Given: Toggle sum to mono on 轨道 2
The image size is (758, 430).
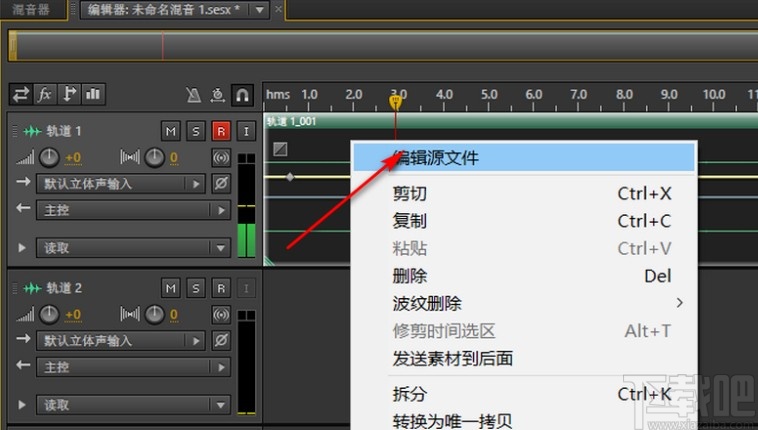Looking at the screenshot, I should 221,315.
